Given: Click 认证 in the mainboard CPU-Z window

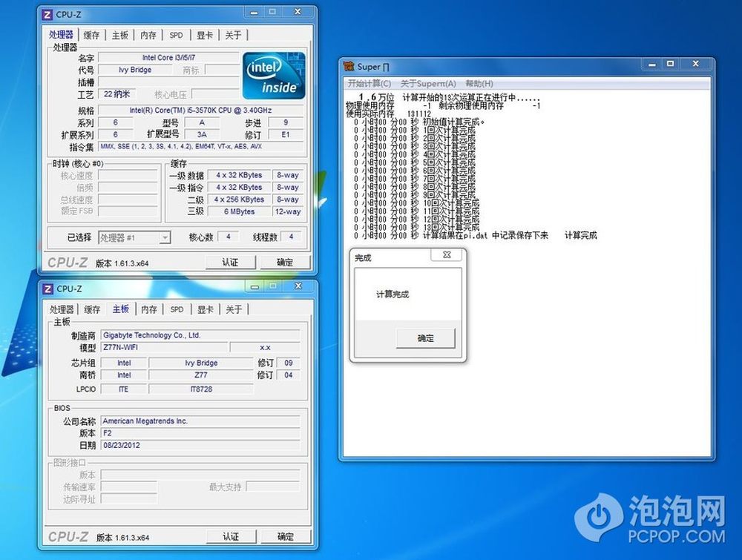Looking at the screenshot, I should 231,537.
